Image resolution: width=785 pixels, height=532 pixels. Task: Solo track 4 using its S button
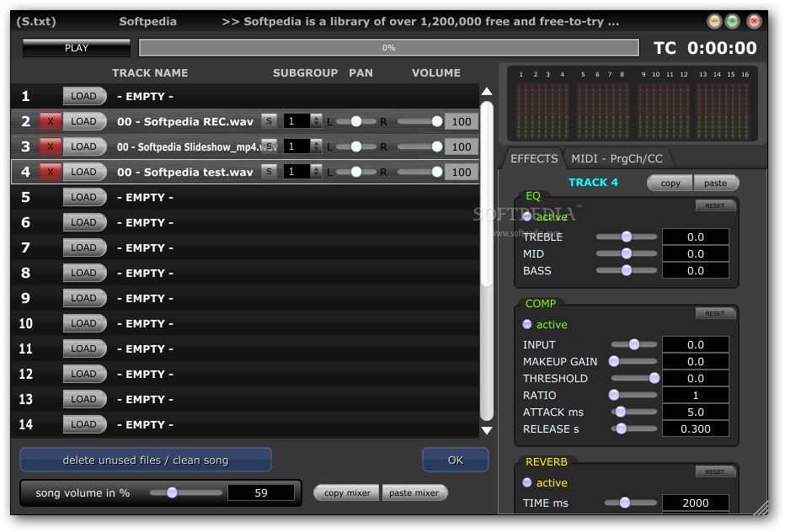[x=269, y=171]
